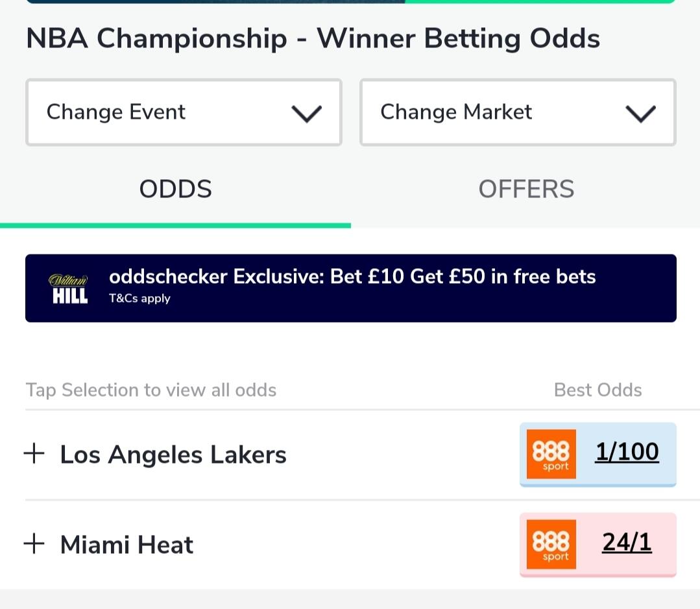Click the green progress bar at top
The height and width of the screenshot is (609, 700).
click(540, 1)
